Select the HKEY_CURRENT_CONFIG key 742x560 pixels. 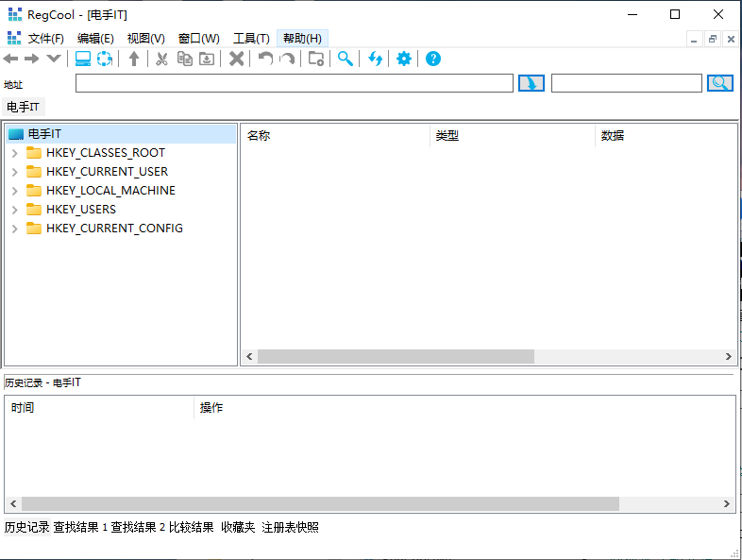pos(114,229)
